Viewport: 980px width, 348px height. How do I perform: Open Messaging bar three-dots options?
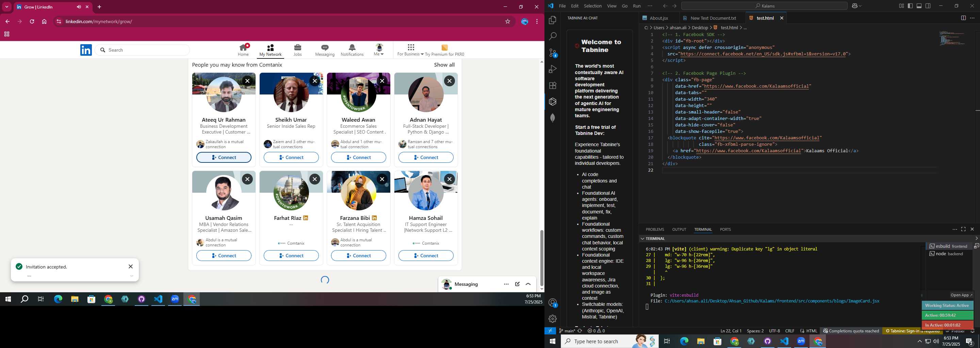506,284
